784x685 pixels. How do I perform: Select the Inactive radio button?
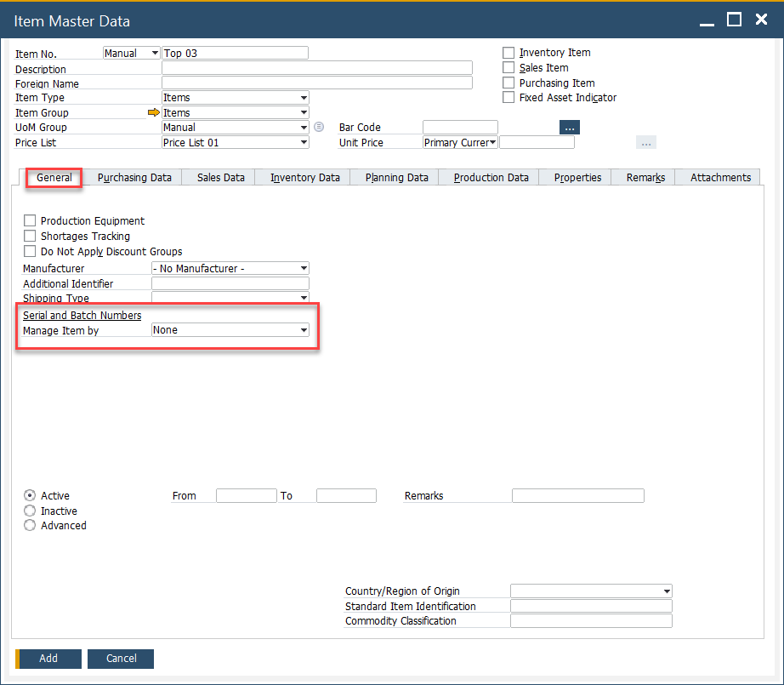click(30, 511)
